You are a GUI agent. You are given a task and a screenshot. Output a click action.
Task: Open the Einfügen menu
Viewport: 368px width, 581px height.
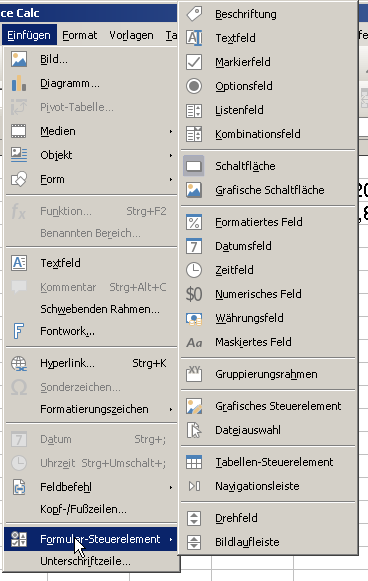point(29,35)
